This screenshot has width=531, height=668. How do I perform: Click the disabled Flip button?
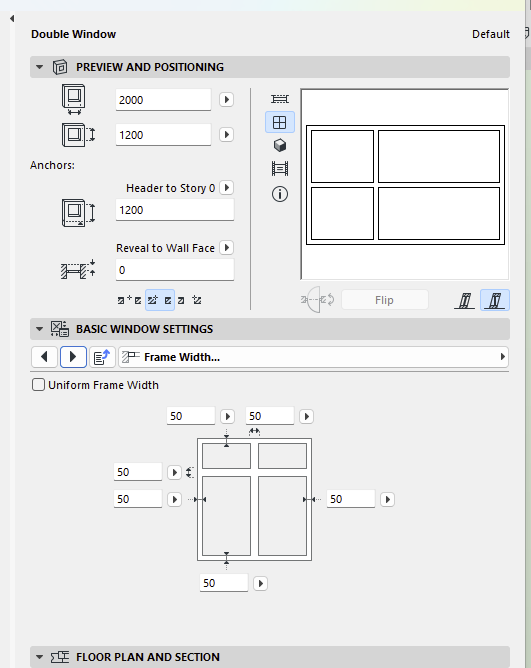[384, 300]
